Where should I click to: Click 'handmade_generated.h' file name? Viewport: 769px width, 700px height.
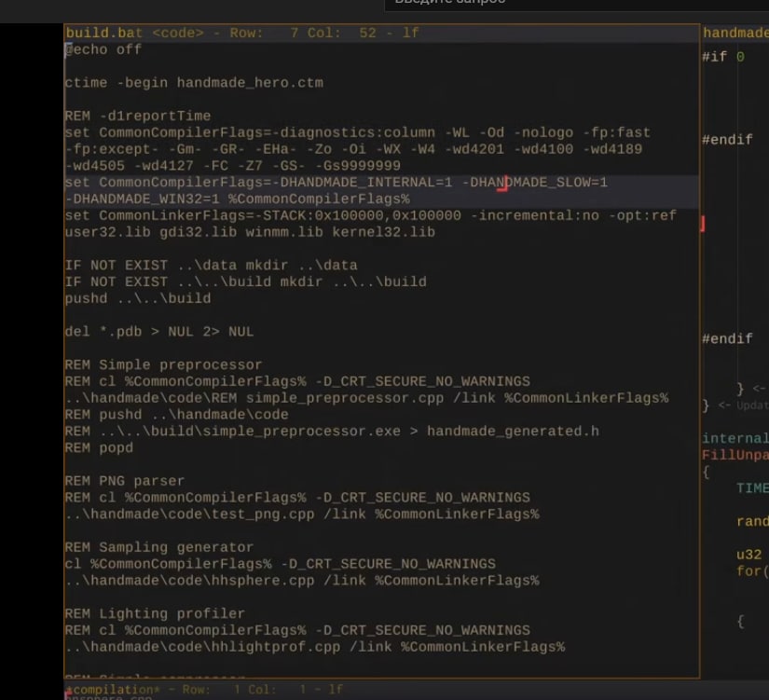[513, 432]
